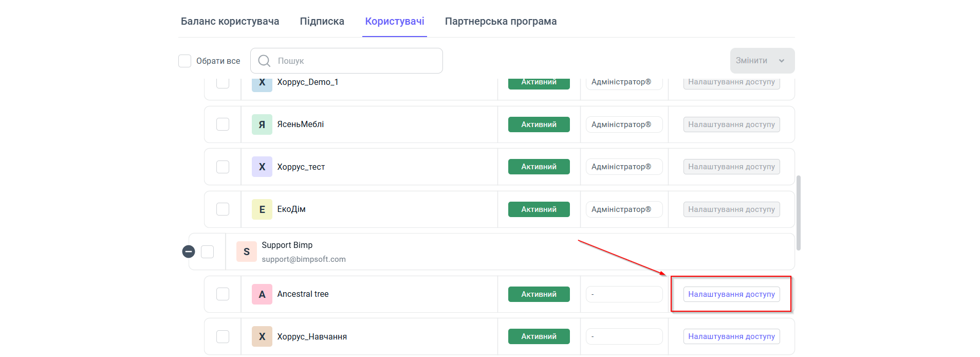Select the Хоррус_тест name
980x357 pixels.
click(x=301, y=167)
